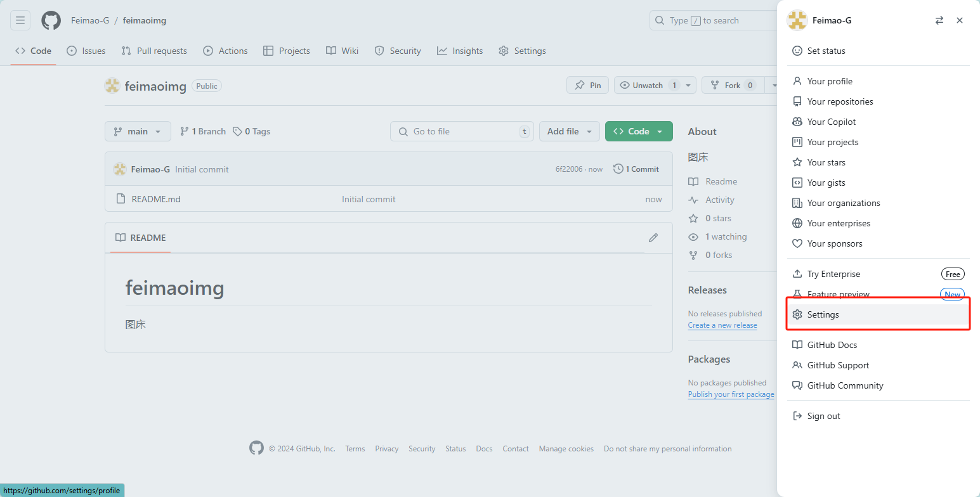Click the 0 forks link
980x497 pixels.
710,255
